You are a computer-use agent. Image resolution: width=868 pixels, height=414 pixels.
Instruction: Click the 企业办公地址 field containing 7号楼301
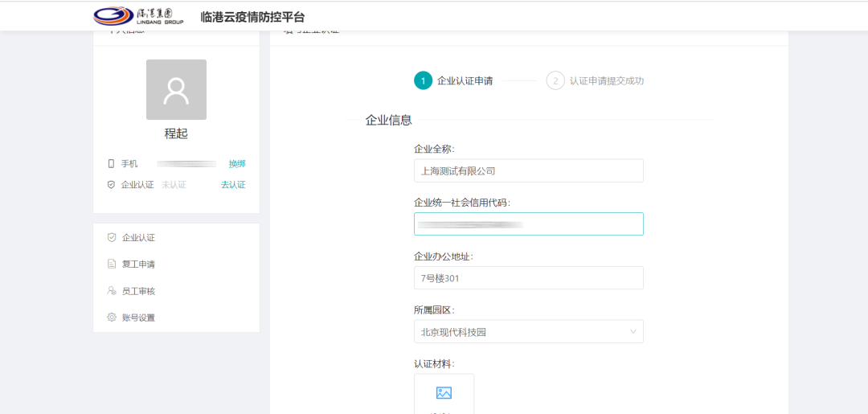tap(528, 278)
